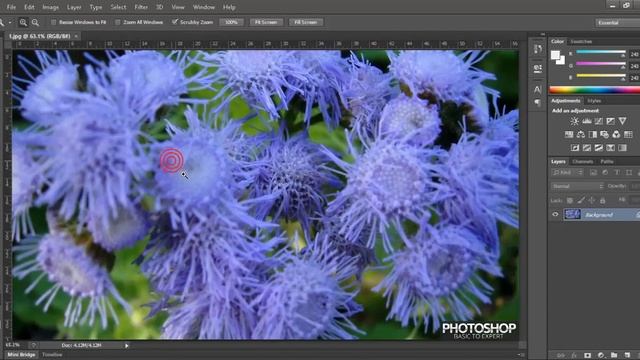Open the History panel icon
Viewport: 640px width, 360px height.
pos(538,49)
